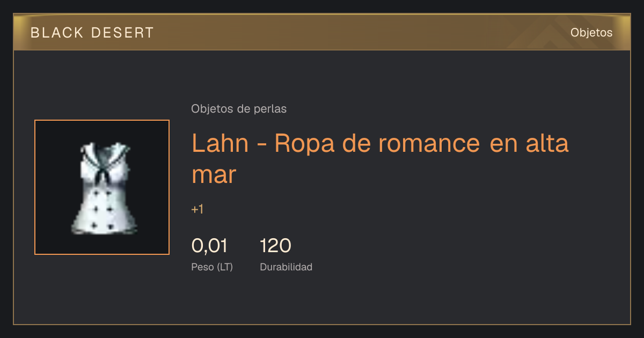
Task: Click the sailor outfit item icon
Action: point(101,187)
